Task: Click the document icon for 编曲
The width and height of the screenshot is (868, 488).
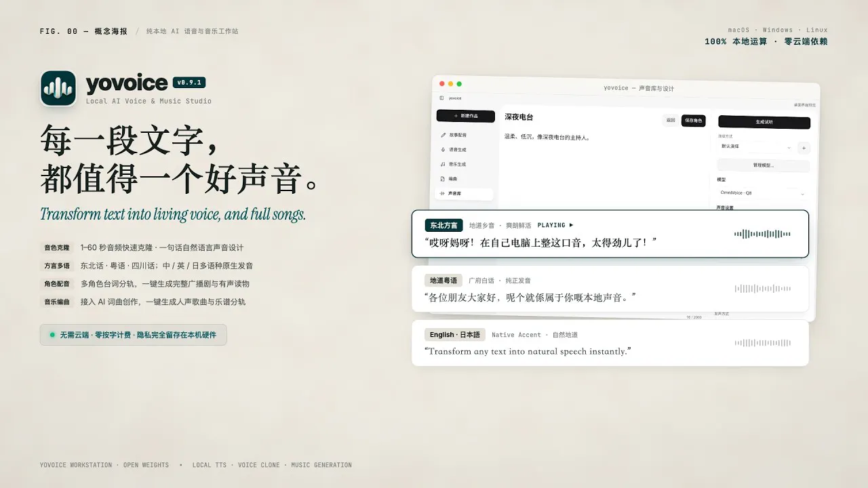Action: tap(443, 179)
